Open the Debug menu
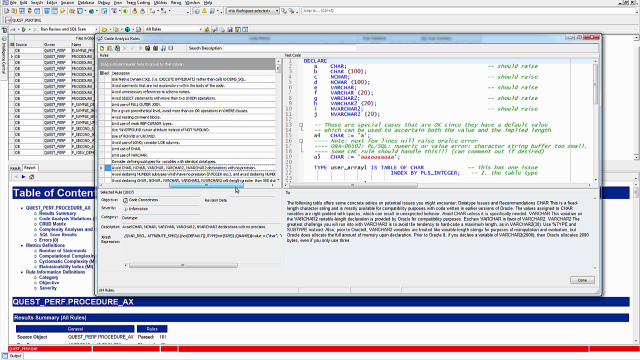The height and width of the screenshot is (360, 640). click(104, 2)
